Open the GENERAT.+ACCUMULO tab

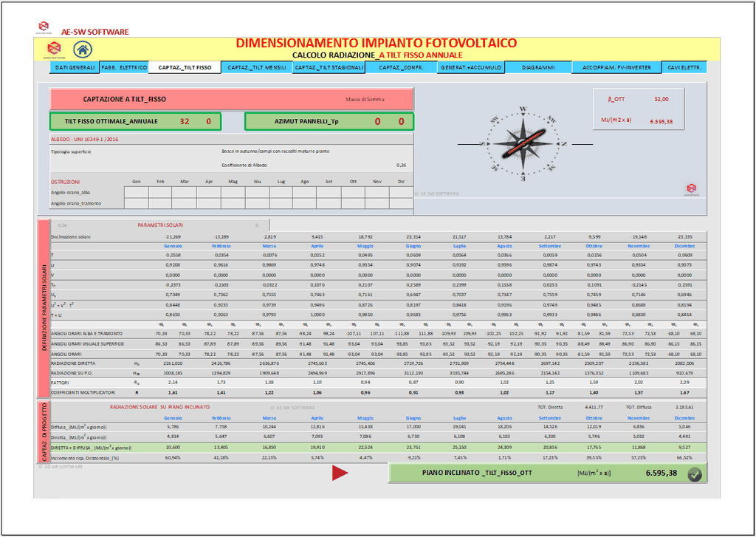[x=471, y=67]
